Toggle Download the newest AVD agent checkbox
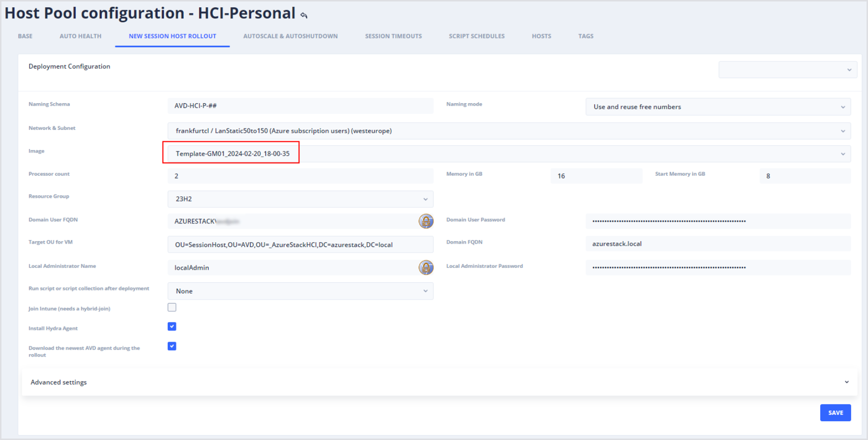Screen dimensions: 868x440 [172, 346]
